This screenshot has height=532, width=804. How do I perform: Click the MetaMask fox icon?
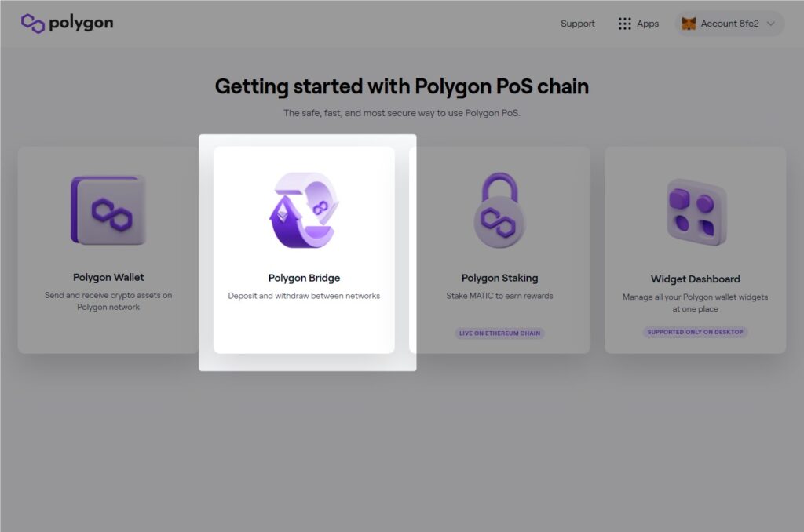click(x=689, y=24)
